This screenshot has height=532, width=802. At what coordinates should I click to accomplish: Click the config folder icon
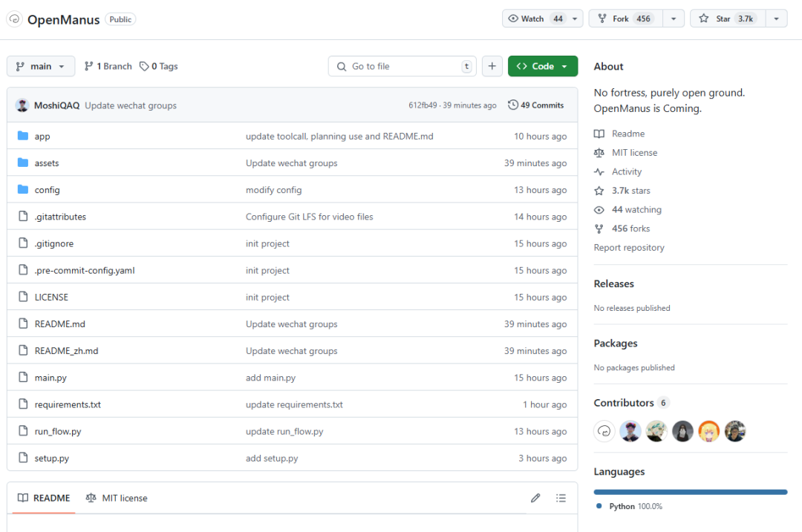tap(23, 190)
